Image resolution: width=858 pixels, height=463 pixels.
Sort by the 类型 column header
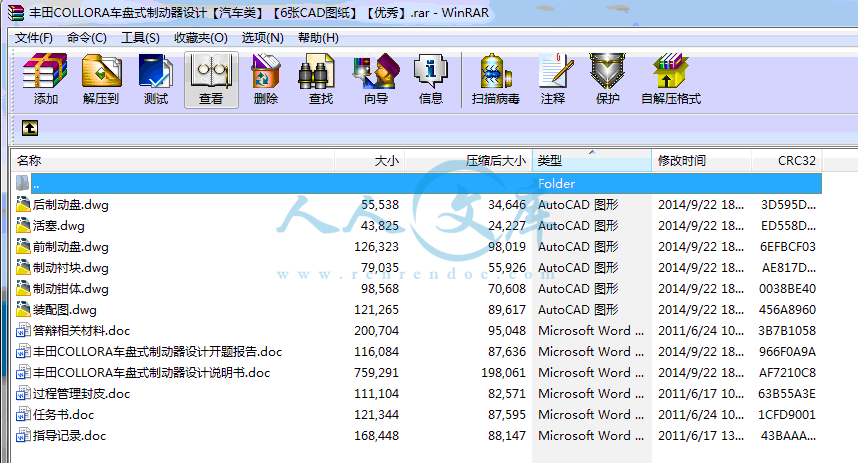click(x=592, y=160)
